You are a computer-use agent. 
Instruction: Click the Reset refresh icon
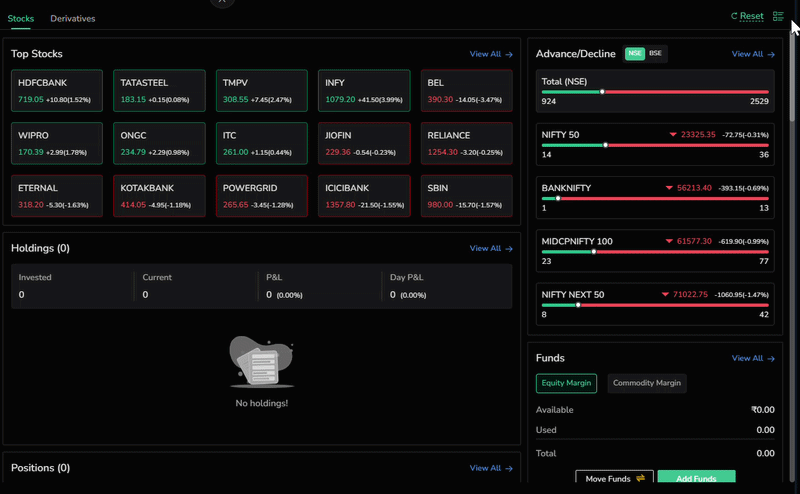pyautogui.click(x=734, y=16)
